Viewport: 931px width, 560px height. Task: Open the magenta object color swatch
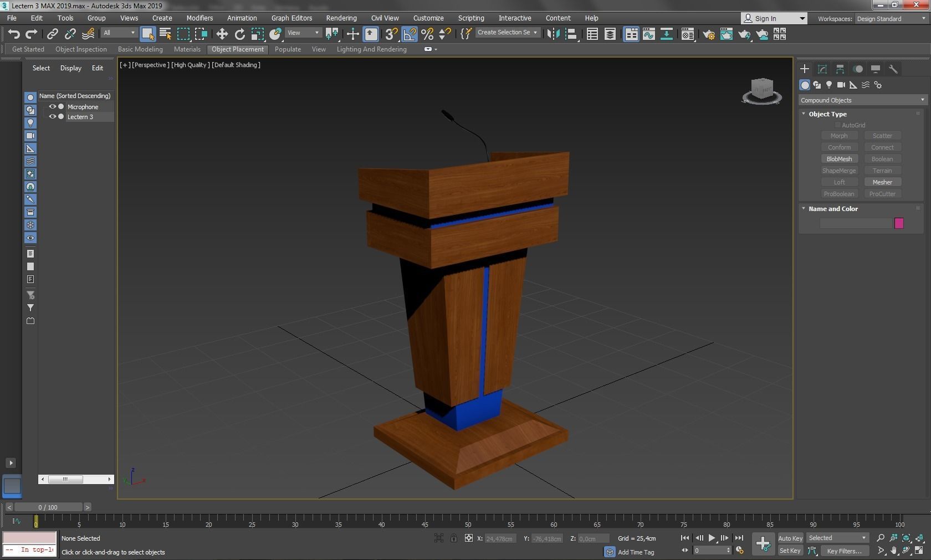point(899,223)
